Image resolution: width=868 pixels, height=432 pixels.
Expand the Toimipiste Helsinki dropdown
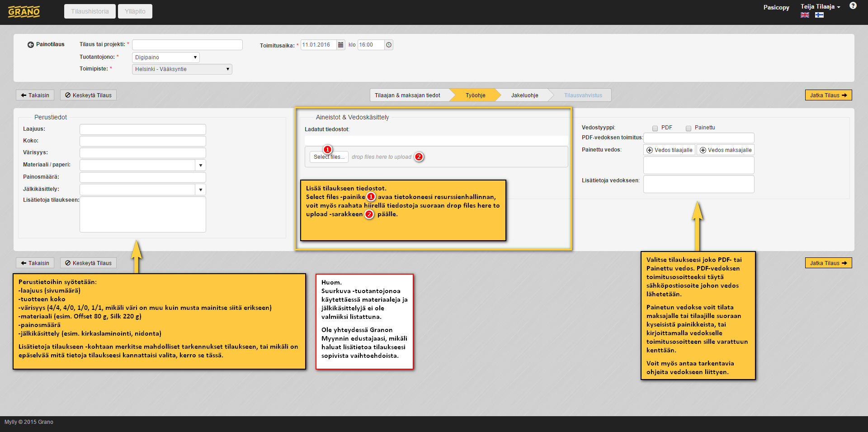[182, 69]
